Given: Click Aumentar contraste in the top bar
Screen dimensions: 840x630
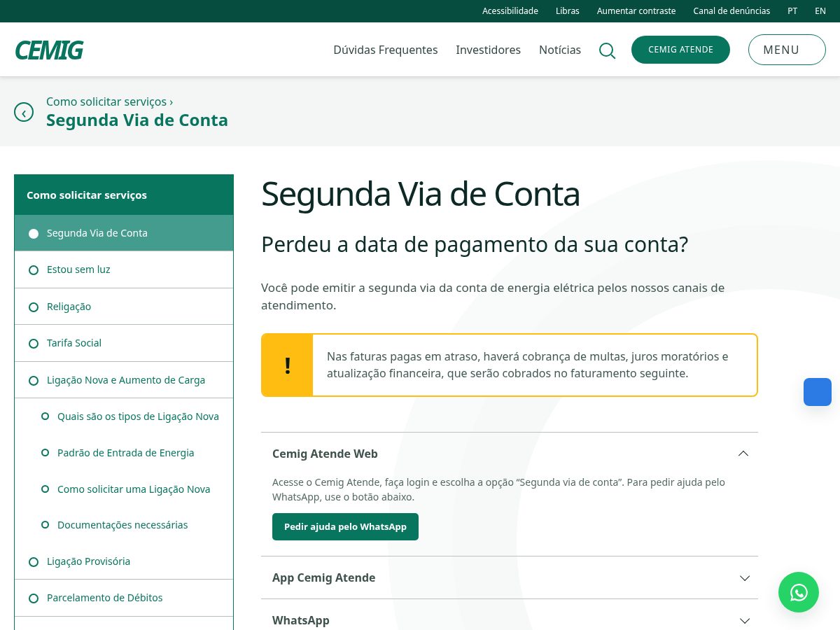Looking at the screenshot, I should pos(636,10).
